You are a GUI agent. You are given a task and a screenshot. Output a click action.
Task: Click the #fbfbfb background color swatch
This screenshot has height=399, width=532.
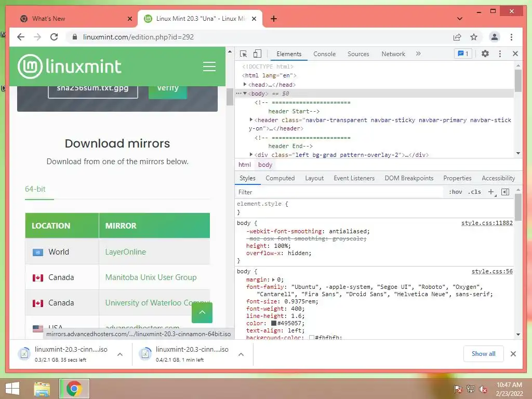(312, 338)
